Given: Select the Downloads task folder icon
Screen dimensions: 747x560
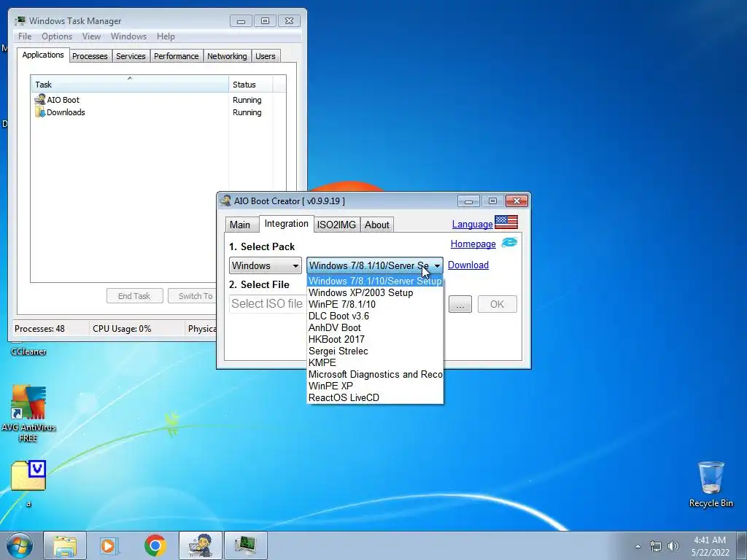Looking at the screenshot, I should point(40,112).
